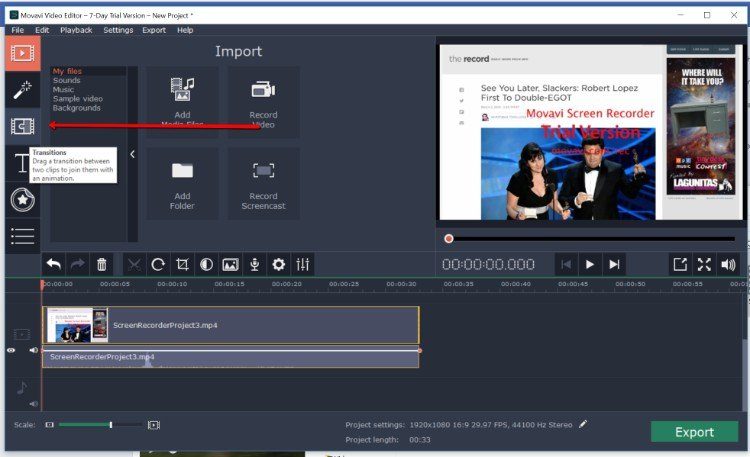Click the zoom-out scale icon
The height and width of the screenshot is (457, 750).
click(x=49, y=424)
